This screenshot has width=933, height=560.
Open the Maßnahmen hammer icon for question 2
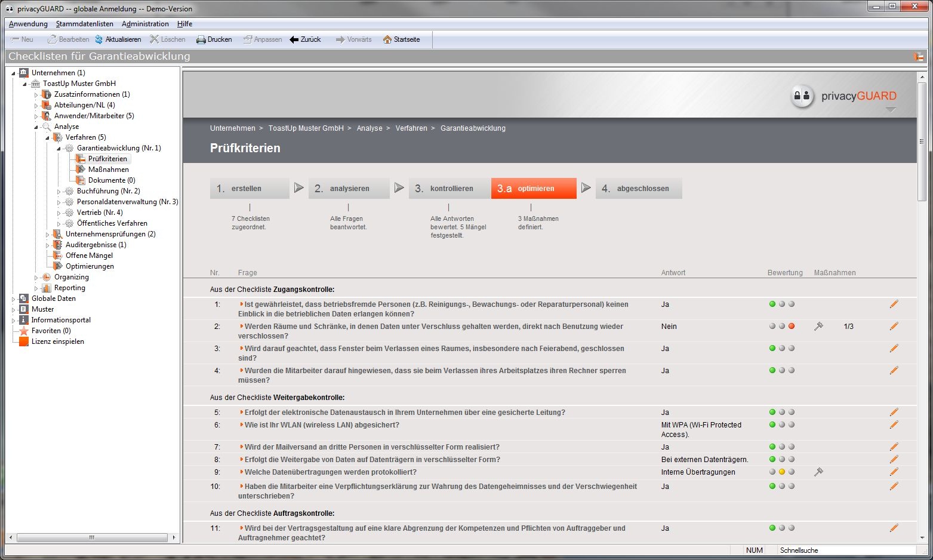click(818, 327)
